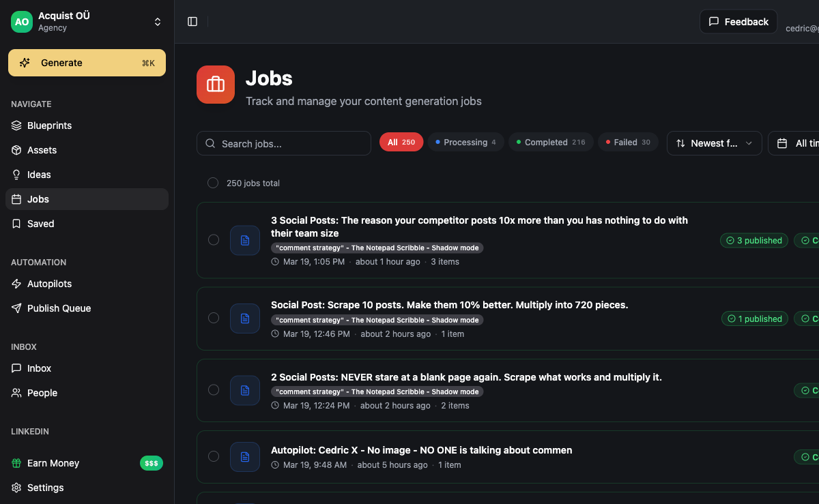Image resolution: width=819 pixels, height=504 pixels.
Task: Open Saved in the sidebar
Action: pos(87,224)
